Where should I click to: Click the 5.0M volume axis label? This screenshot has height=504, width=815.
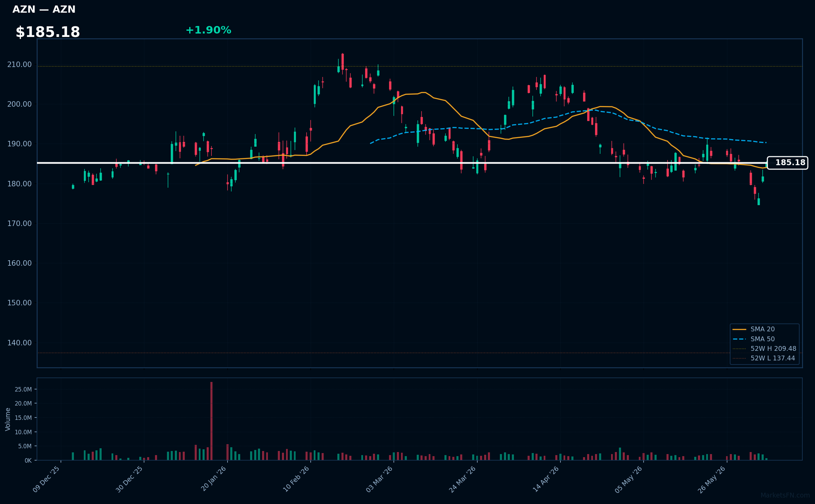[25, 446]
